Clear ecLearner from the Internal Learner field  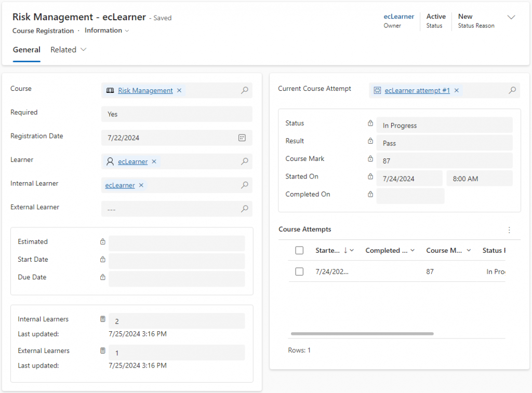tap(141, 185)
